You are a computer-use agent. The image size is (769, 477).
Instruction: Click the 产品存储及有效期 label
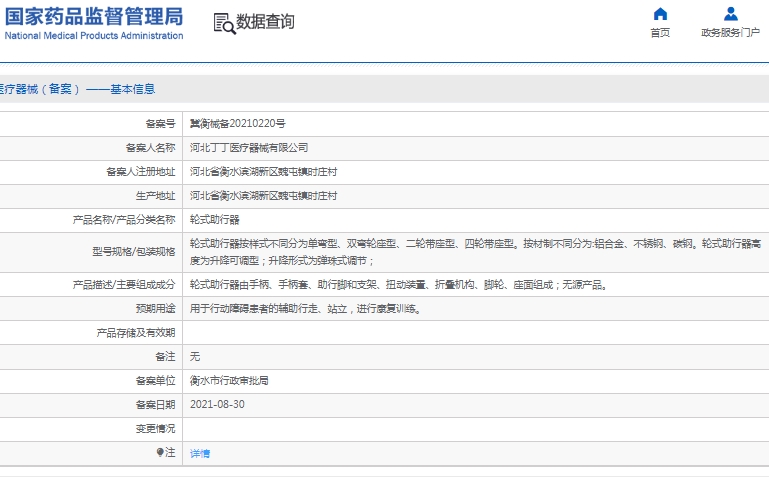(x=136, y=333)
